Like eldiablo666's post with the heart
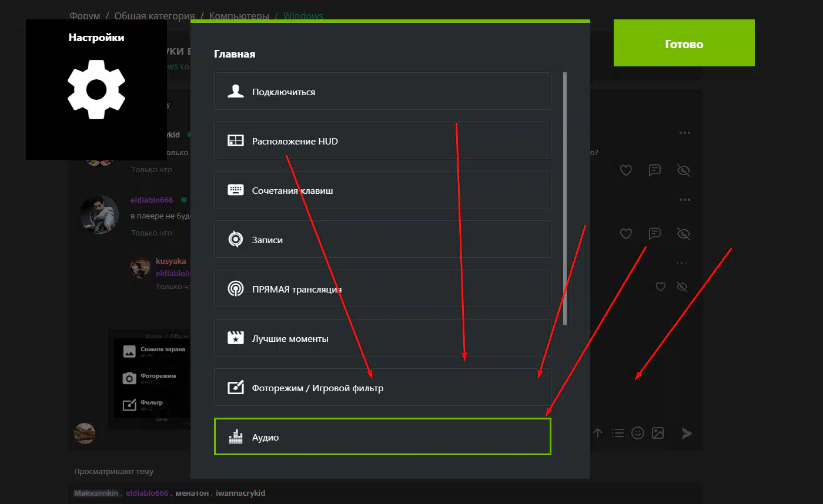Screen dimensions: 823x504 point(626,234)
